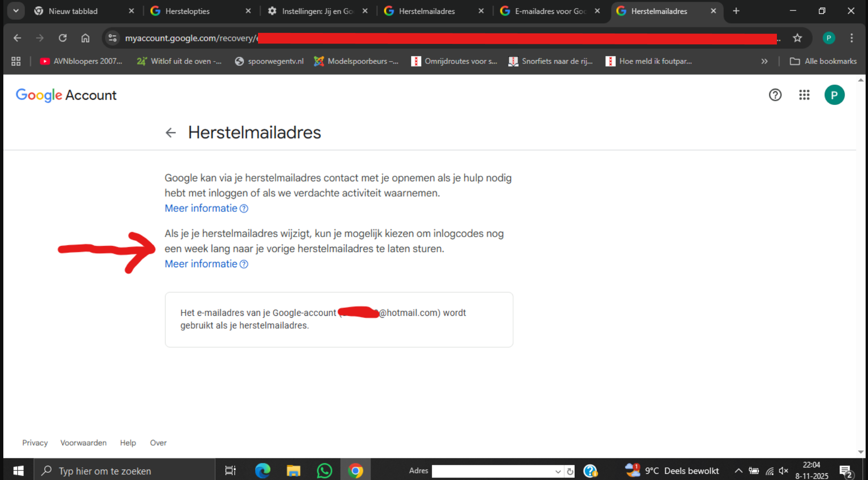Viewport: 868px width, 480px height.
Task: Open the Meer informatie link about inlogcodes
Action: 206,264
